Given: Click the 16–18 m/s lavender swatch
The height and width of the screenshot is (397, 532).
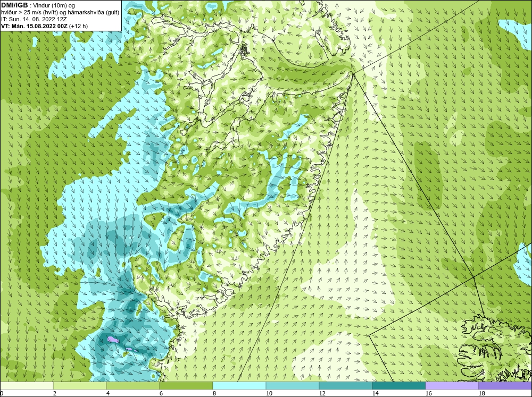Looking at the screenshot, I should point(452,385).
